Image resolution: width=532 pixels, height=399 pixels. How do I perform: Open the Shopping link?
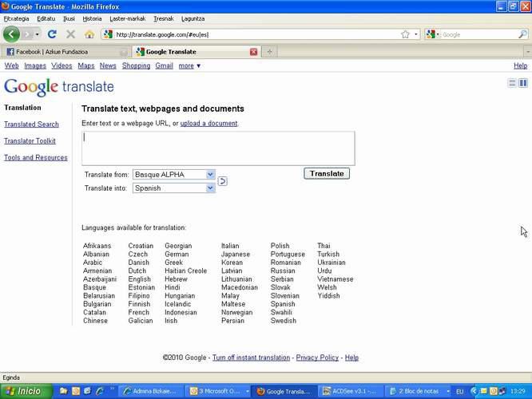point(136,65)
